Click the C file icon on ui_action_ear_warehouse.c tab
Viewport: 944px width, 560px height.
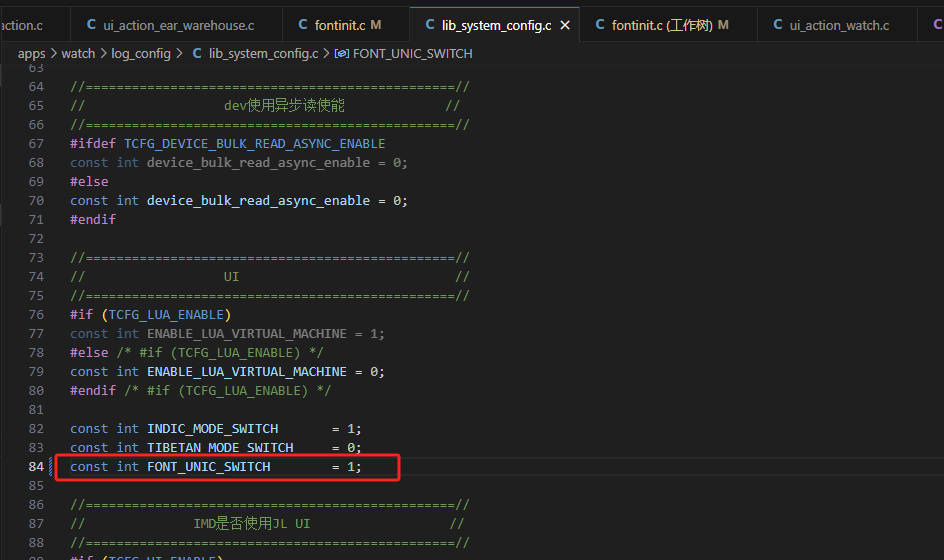pyautogui.click(x=92, y=25)
